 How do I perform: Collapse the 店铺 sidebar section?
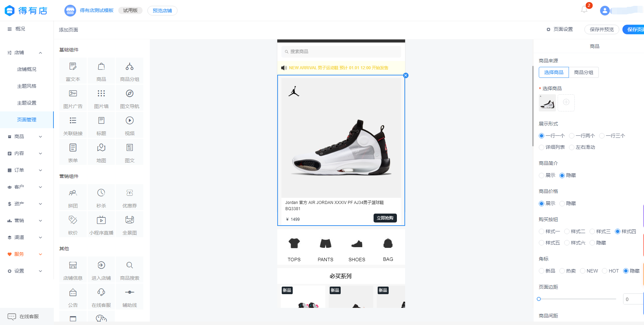(40, 53)
